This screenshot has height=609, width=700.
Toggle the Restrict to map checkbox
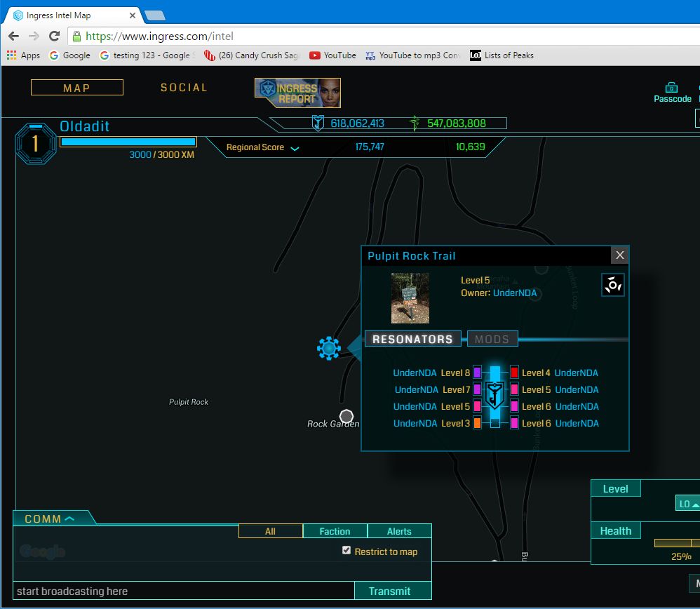pos(346,551)
